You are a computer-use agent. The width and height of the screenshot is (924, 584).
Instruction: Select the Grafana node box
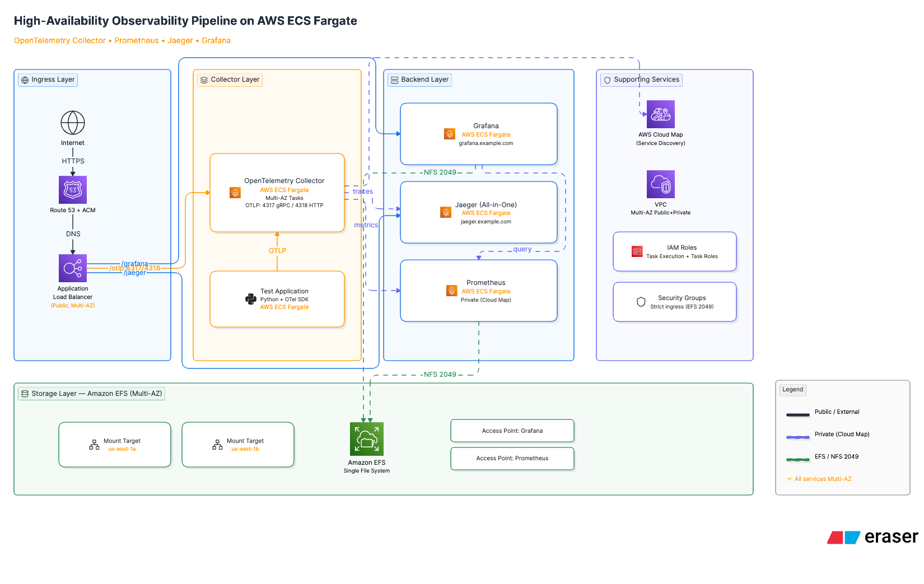(479, 134)
